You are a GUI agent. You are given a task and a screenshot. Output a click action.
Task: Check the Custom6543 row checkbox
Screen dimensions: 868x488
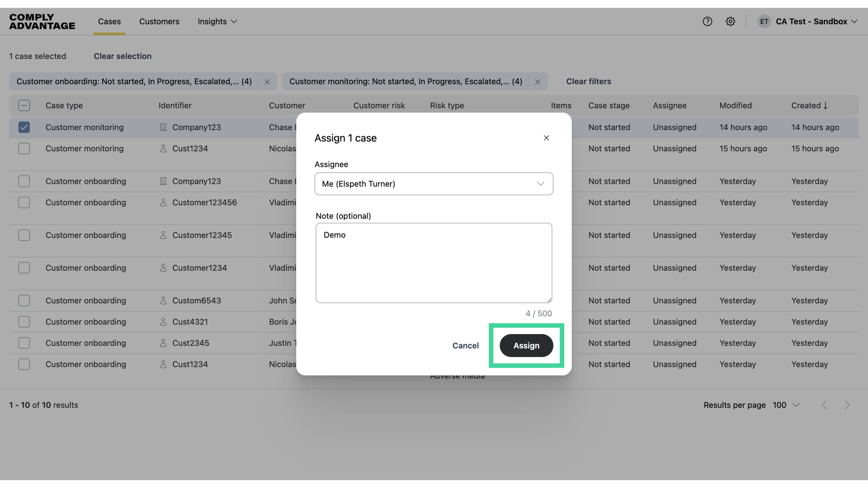(24, 300)
